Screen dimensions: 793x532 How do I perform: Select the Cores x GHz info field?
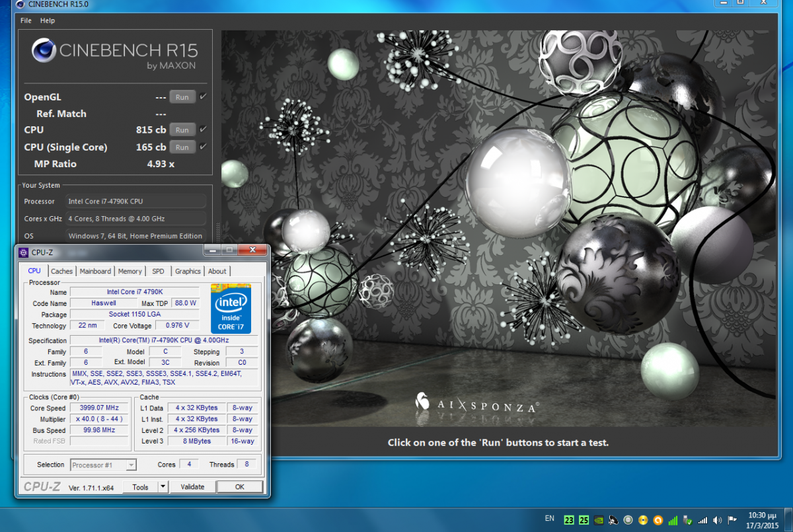[135, 219]
